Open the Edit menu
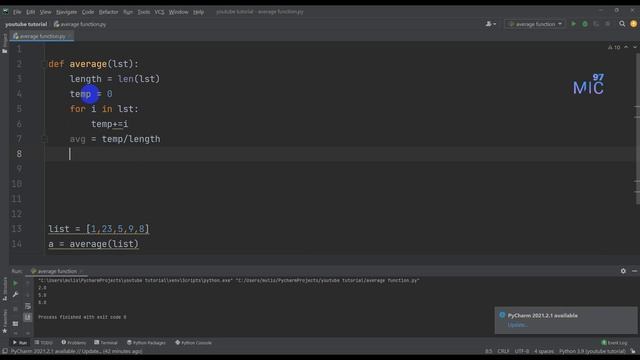Screen dimensions: 640x360 click(x=31, y=12)
